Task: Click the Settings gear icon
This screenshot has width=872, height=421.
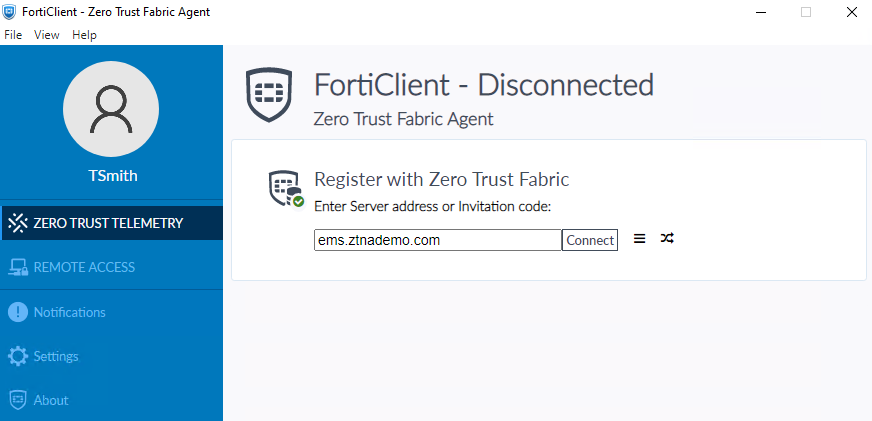Action: pyautogui.click(x=17, y=356)
